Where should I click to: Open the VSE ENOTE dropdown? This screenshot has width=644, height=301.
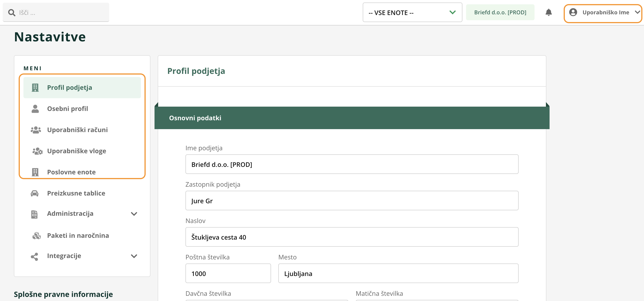412,13
